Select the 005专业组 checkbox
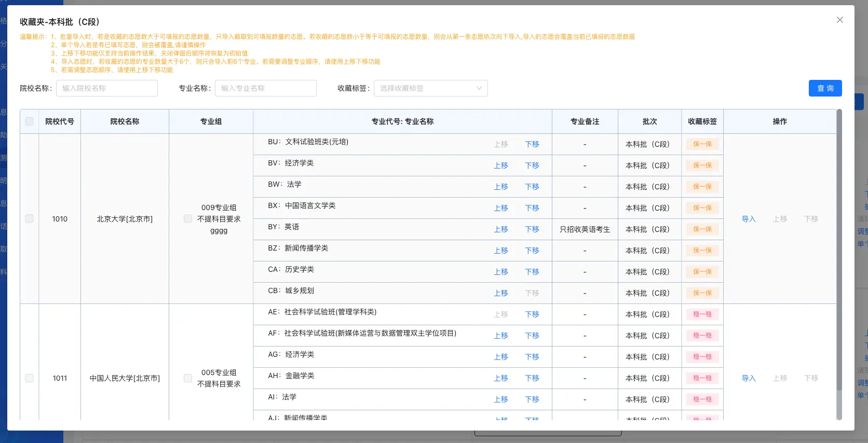This screenshot has width=868, height=443. pyautogui.click(x=188, y=378)
